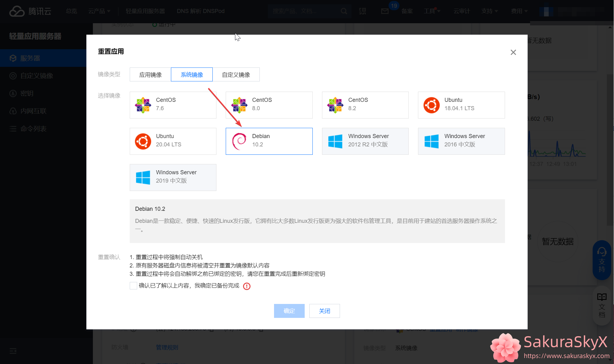
Task: Expand the 支持 dropdown
Action: [490, 11]
